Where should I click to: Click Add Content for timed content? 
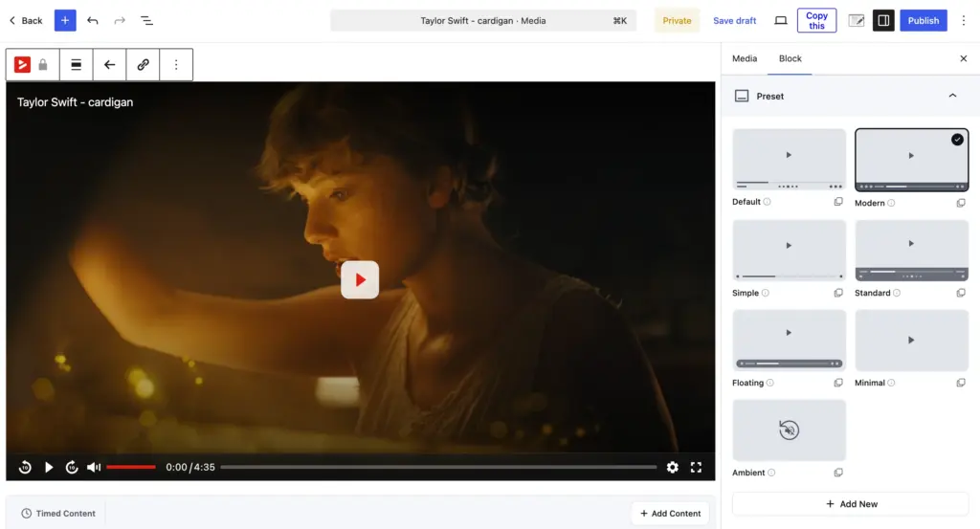click(x=670, y=514)
